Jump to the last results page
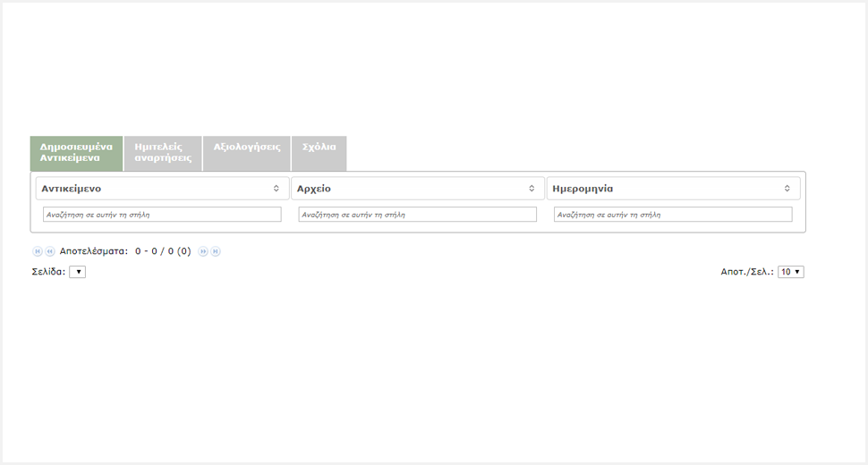Viewport: 868px width, 465px height. [x=216, y=252]
